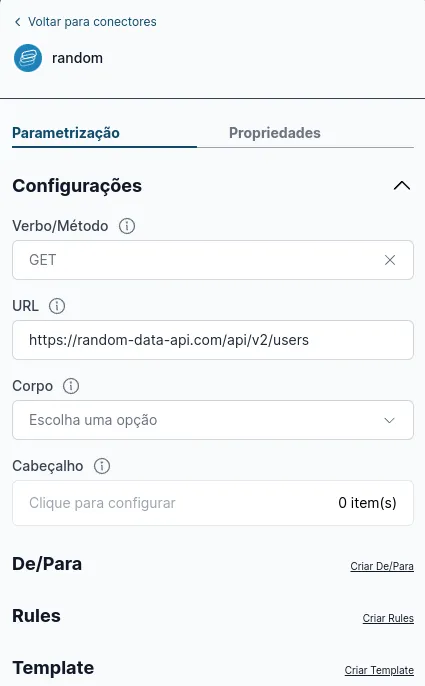Click the random connector blue logo icon

[28, 58]
